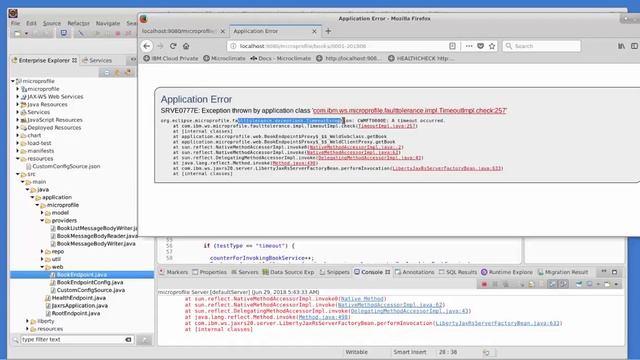Switch to the localhost:9080/microprofile tab
Image resolution: width=640 pixels, height=360 pixels.
coord(179,31)
